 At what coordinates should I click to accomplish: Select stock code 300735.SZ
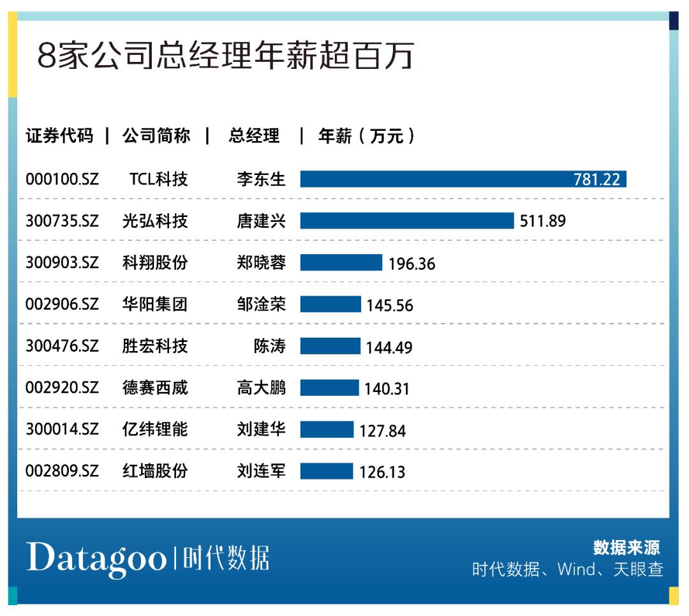pyautogui.click(x=63, y=221)
